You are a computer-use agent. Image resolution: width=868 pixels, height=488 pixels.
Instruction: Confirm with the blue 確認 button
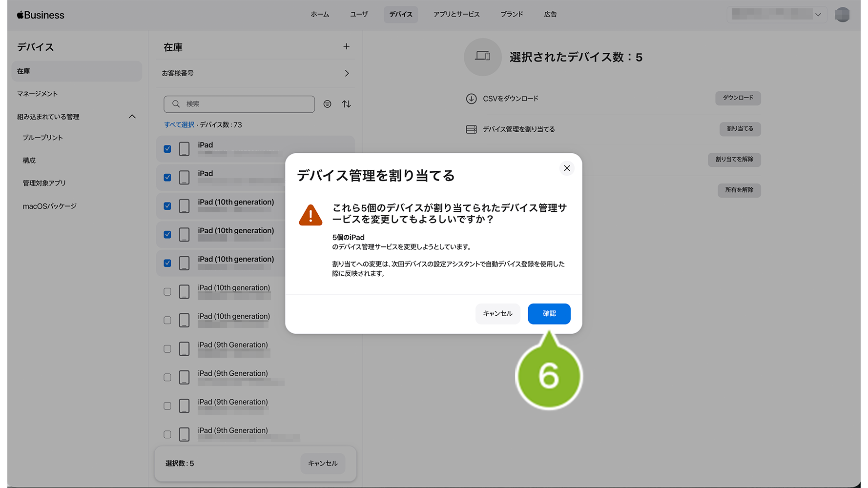549,314
